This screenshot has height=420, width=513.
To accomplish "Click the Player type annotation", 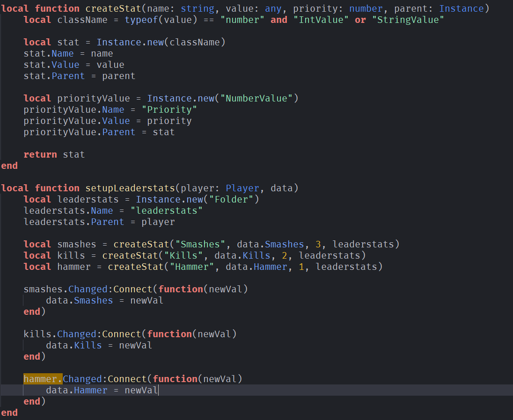I will click(242, 188).
